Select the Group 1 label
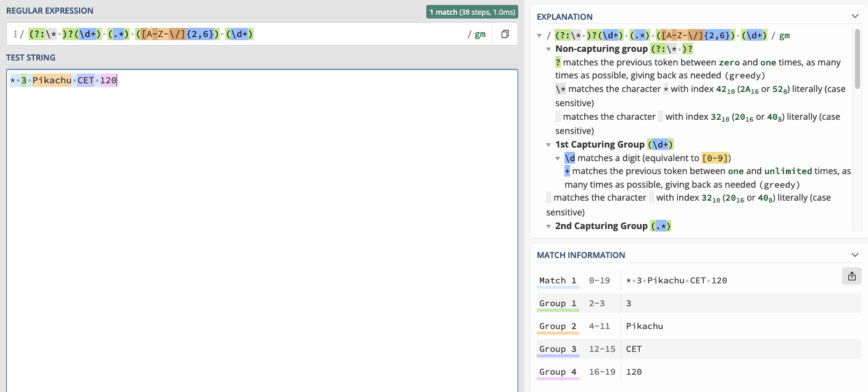Image resolution: width=868 pixels, height=392 pixels. tap(558, 303)
